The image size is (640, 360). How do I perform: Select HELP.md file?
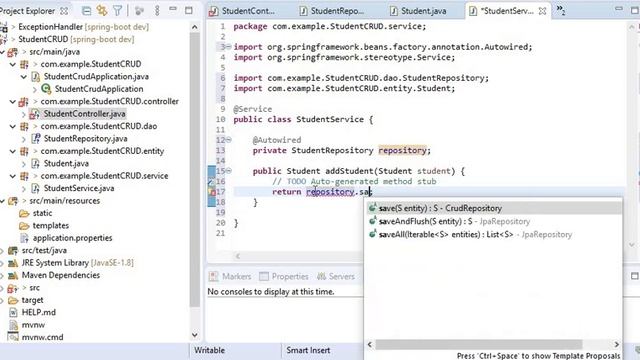pyautogui.click(x=38, y=313)
